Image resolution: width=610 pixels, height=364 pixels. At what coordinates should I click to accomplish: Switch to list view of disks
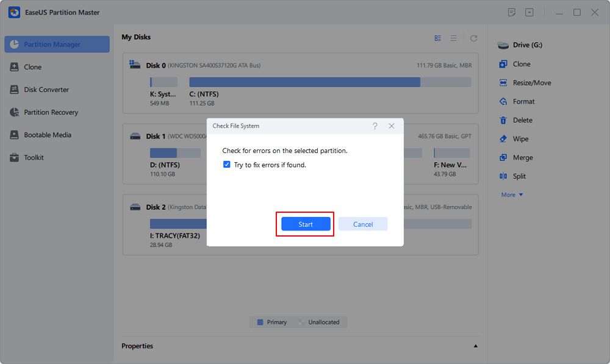[453, 38]
